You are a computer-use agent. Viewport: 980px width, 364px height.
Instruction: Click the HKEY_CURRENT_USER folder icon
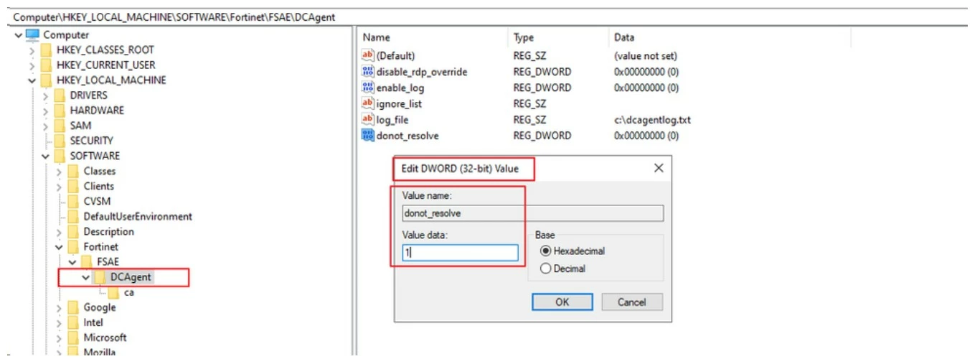point(47,65)
